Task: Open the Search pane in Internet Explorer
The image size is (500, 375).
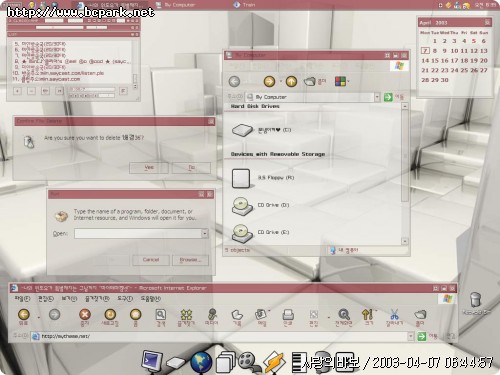Action: pos(161,314)
